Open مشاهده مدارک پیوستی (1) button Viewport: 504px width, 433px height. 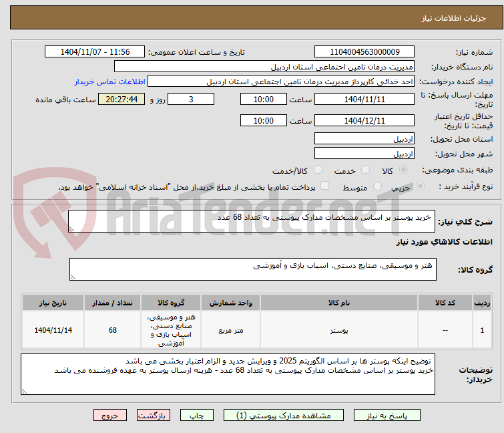click(284, 416)
